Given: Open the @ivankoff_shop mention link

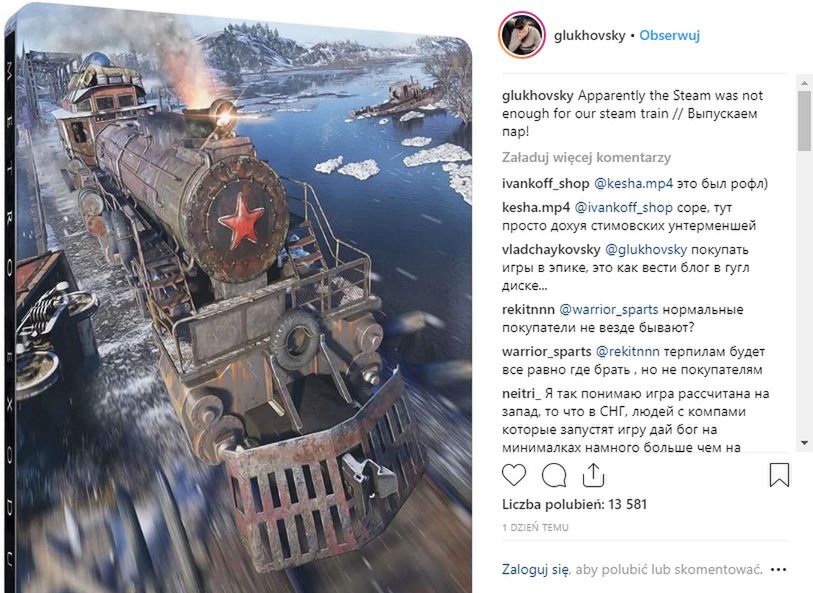Looking at the screenshot, I should click(624, 207).
